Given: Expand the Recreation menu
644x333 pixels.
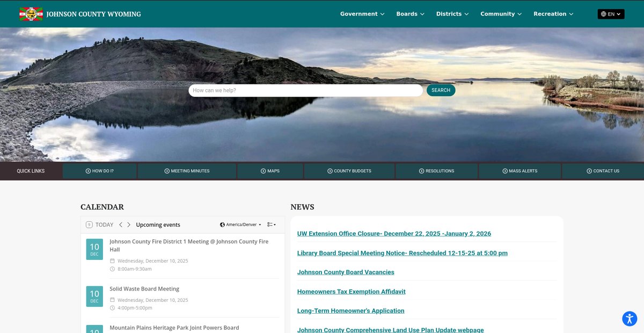Looking at the screenshot, I should point(553,14).
